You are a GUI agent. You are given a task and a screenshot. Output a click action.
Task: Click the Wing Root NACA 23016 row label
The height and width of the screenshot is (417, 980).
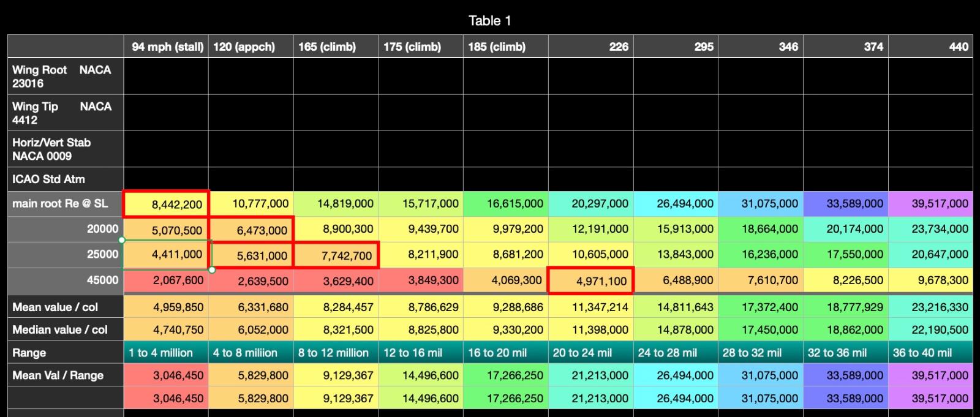[66, 77]
